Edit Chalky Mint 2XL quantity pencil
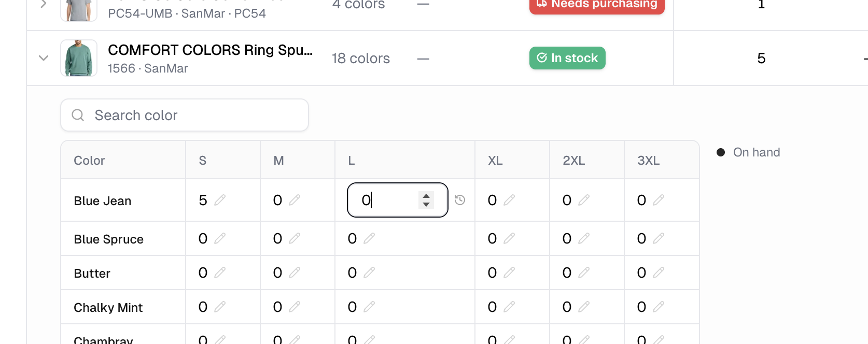The image size is (868, 344). pos(584,307)
